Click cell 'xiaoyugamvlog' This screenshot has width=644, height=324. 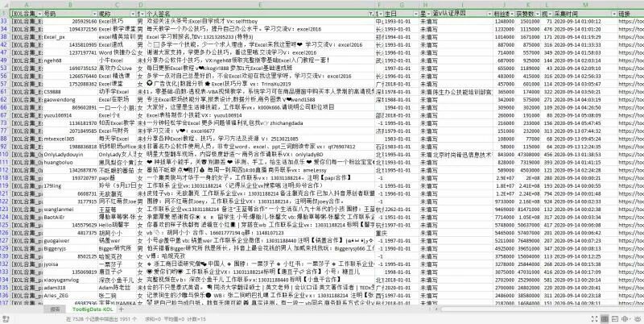click(x=70, y=280)
